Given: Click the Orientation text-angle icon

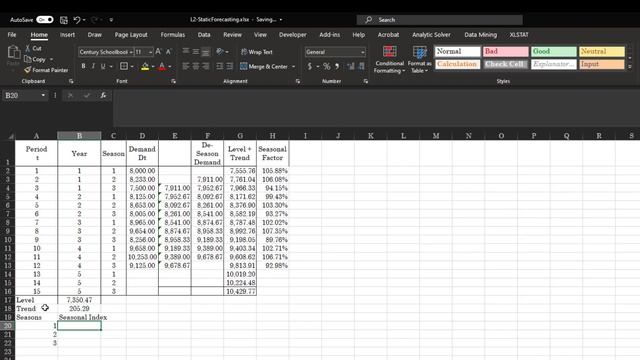Looking at the screenshot, I should [x=220, y=51].
